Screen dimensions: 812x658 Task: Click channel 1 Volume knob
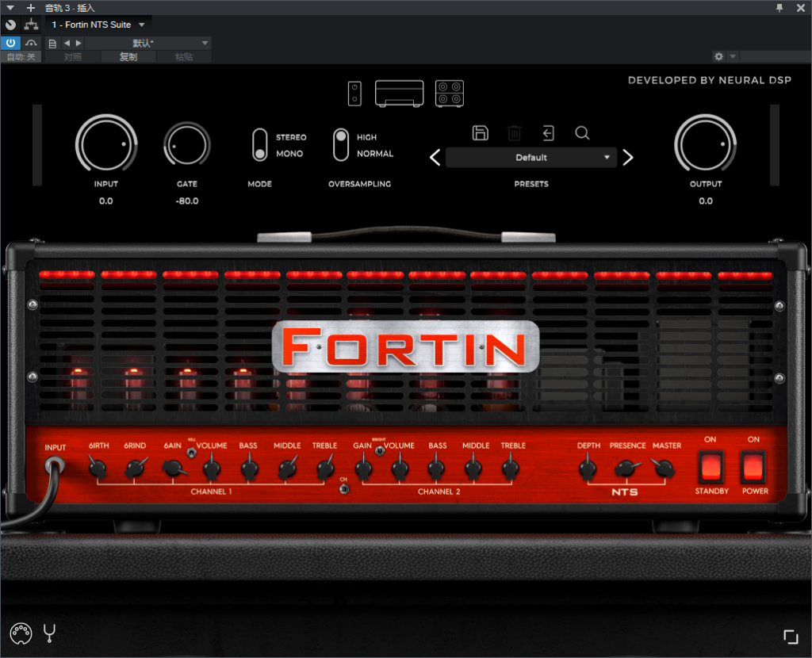coord(211,469)
